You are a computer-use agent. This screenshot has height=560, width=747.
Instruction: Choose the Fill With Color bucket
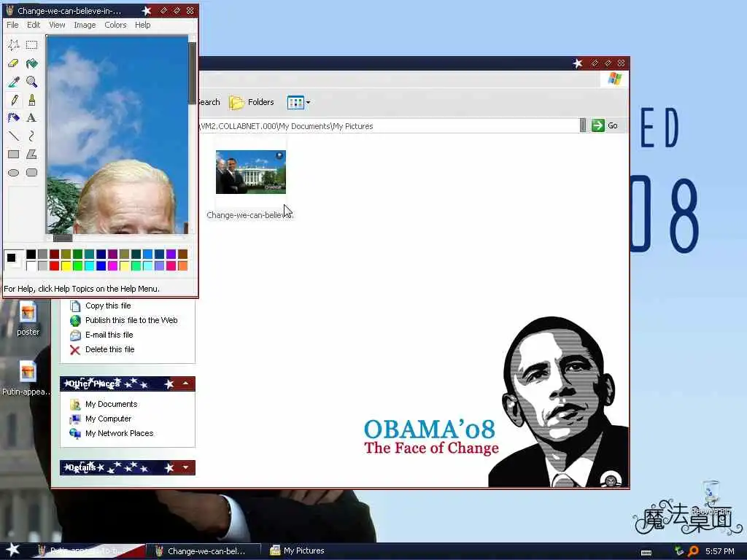(31, 63)
